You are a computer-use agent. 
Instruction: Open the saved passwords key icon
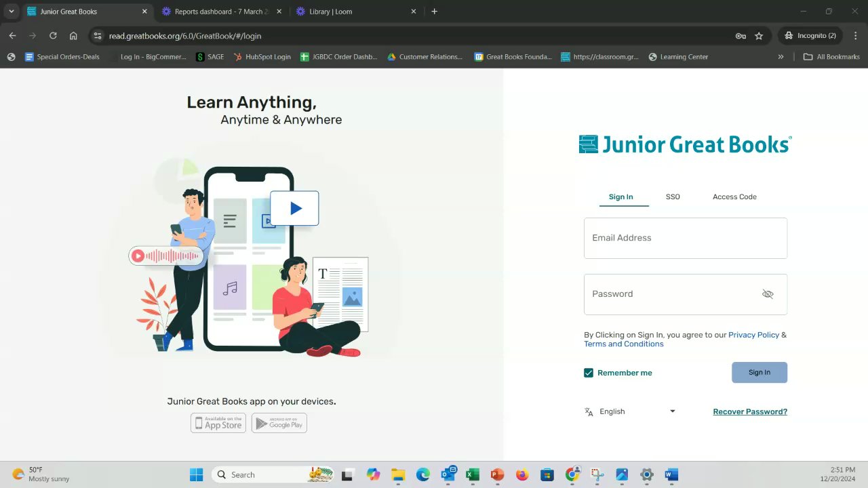click(x=741, y=36)
